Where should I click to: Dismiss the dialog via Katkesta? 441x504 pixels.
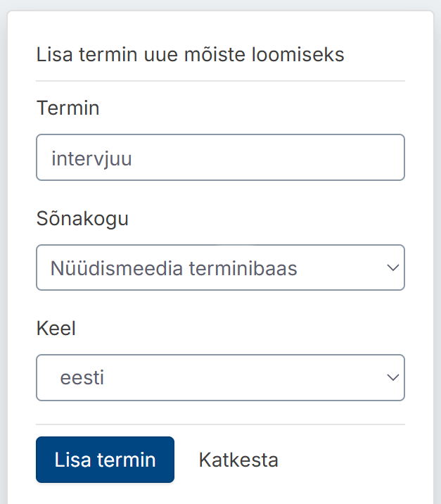[x=238, y=460]
